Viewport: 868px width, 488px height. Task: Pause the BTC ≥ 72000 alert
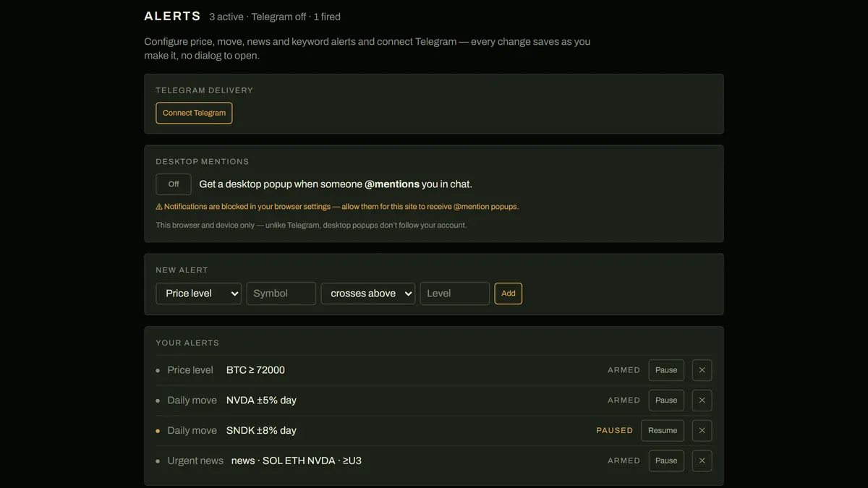tap(666, 370)
